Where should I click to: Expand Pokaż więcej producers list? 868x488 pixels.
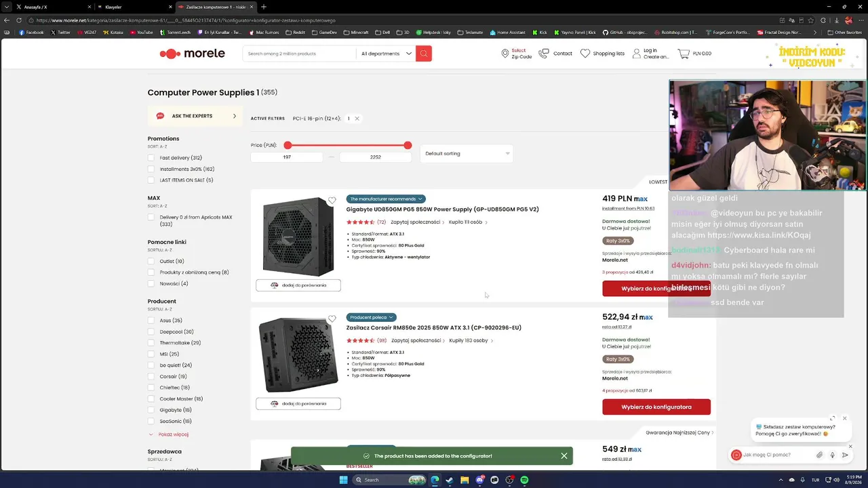pyautogui.click(x=169, y=434)
